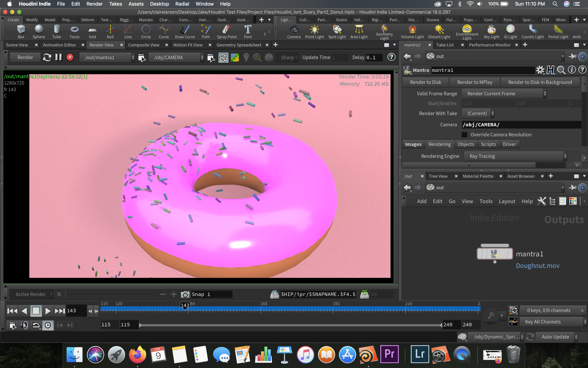
Task: Take a render snapshot with camera icon
Action: click(185, 294)
